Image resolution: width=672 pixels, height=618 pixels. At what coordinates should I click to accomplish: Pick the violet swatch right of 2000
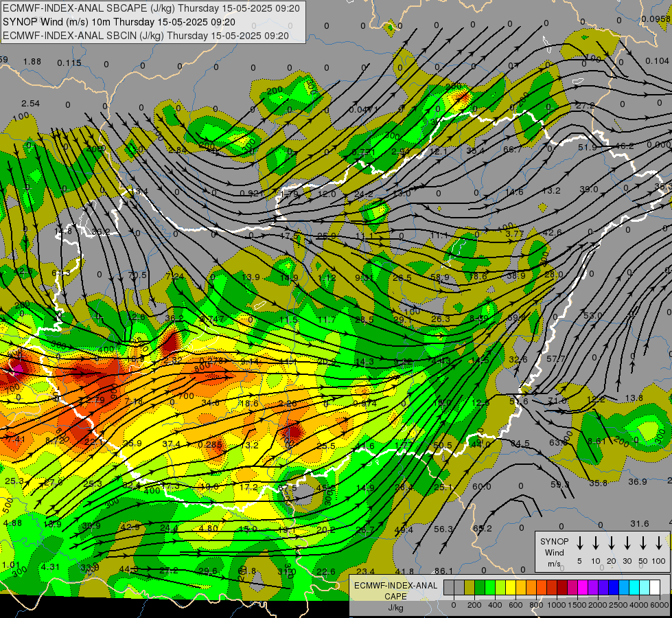(x=603, y=587)
